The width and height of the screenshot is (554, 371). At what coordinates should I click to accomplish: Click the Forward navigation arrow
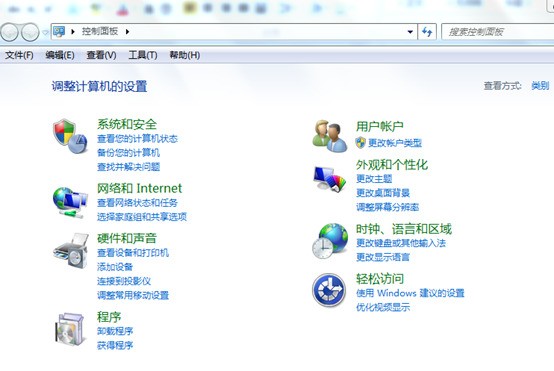tap(30, 33)
